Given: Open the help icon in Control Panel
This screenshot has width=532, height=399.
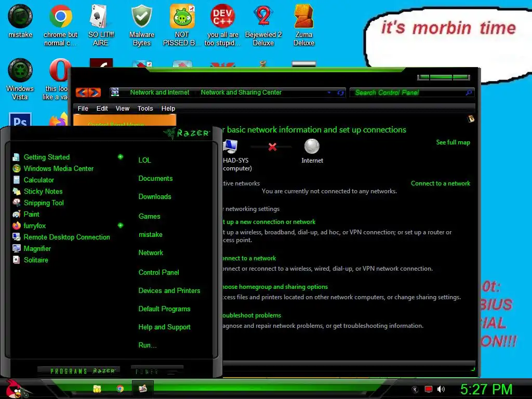Looking at the screenshot, I should tap(471, 119).
